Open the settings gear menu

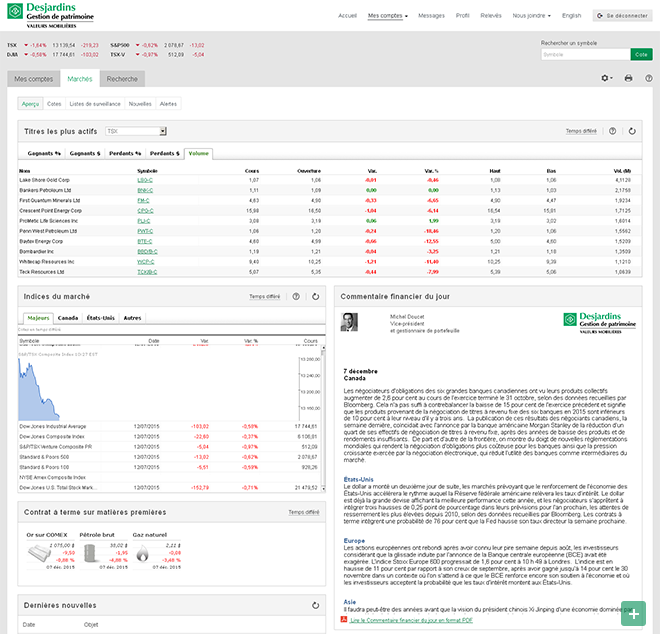coord(607,78)
